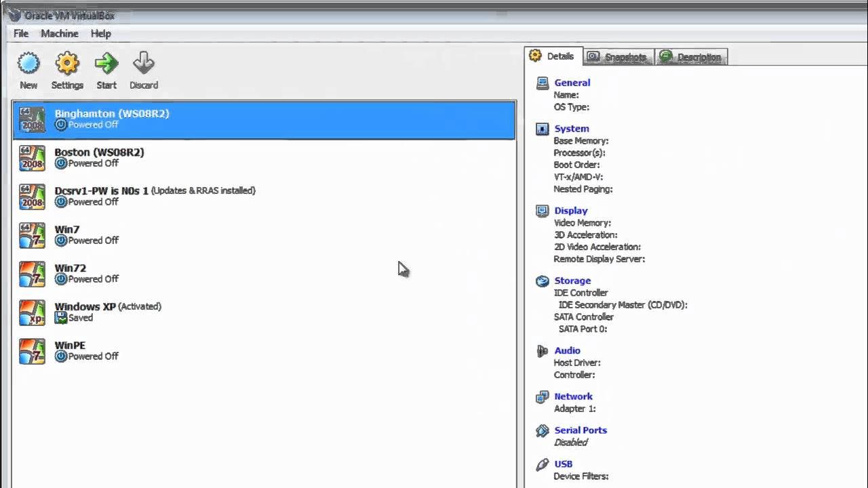Open the USB settings heading link
The width and height of the screenshot is (868, 488).
click(563, 464)
